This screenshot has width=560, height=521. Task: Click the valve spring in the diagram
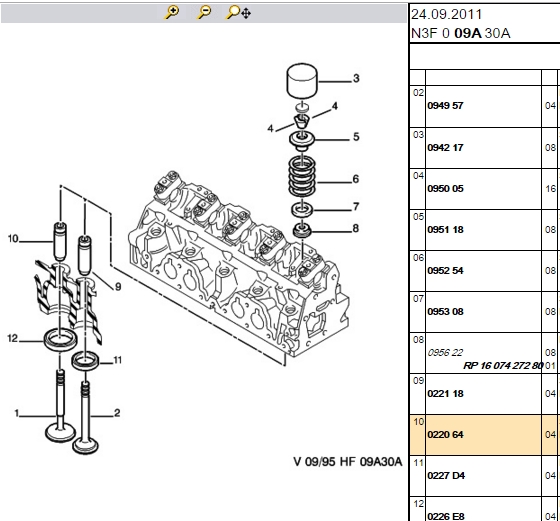(x=302, y=176)
